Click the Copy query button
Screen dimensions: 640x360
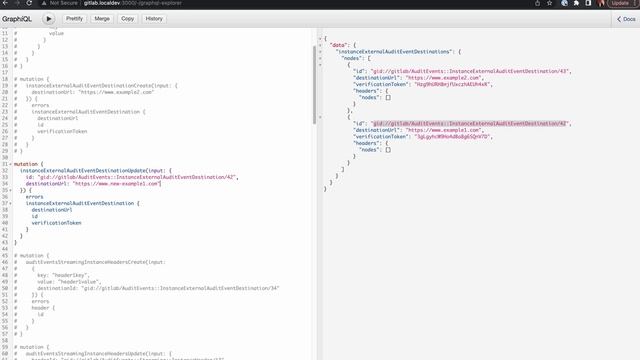click(x=127, y=19)
